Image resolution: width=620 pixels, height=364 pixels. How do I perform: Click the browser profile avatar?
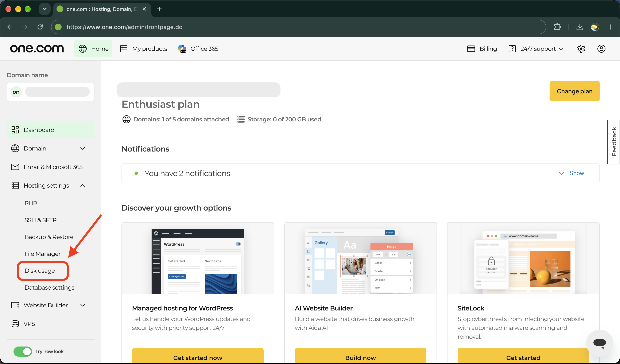[595, 27]
